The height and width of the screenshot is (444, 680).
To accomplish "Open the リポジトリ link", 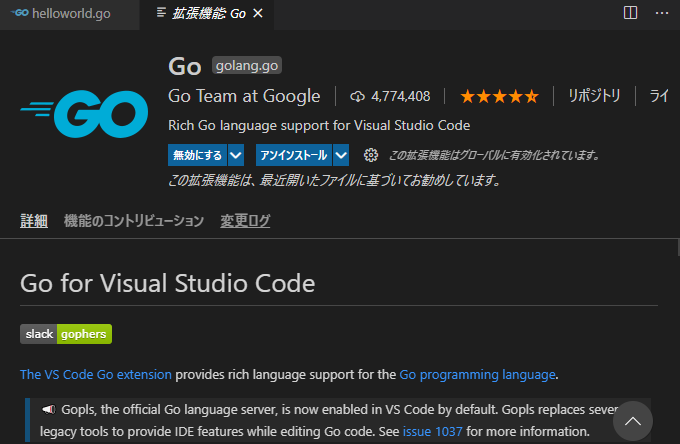I will click(595, 96).
